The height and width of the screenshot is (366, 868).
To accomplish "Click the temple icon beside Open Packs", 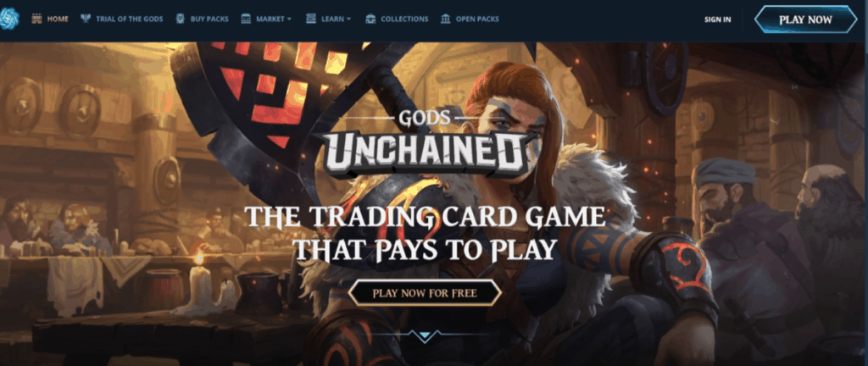I will [x=445, y=19].
